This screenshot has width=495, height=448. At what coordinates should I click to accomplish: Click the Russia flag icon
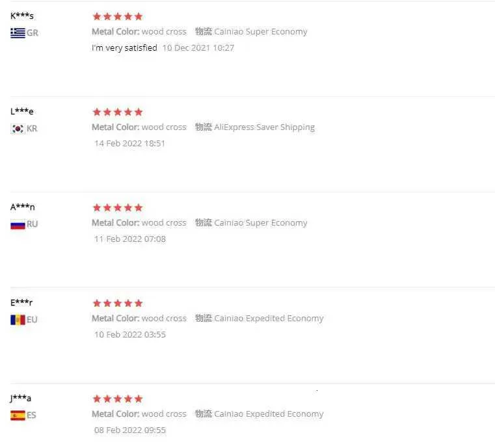[x=18, y=224]
